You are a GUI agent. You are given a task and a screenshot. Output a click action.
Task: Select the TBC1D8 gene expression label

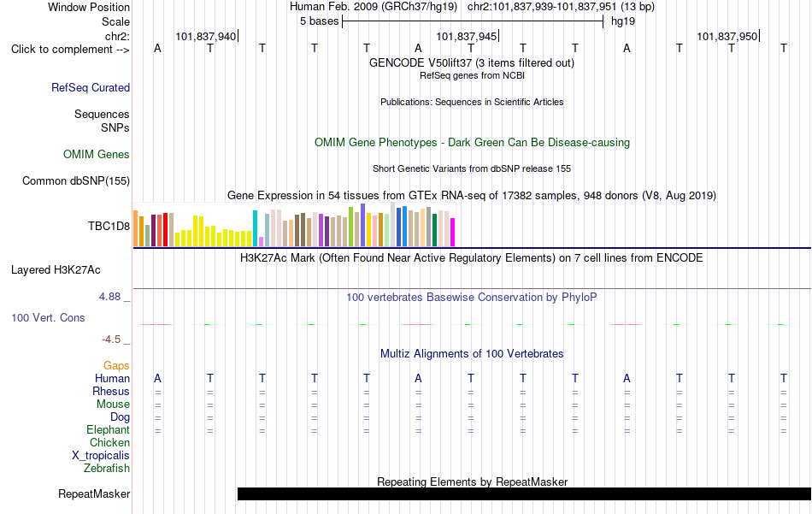109,226
